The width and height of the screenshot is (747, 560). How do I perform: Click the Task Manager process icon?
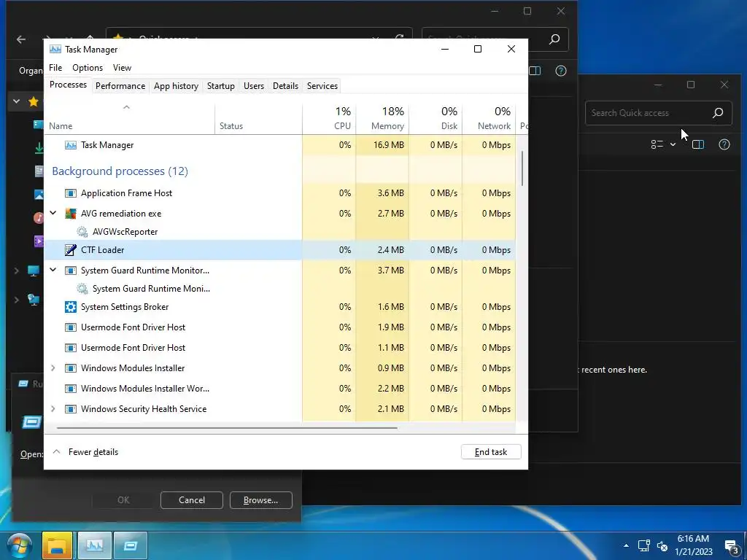(x=71, y=145)
